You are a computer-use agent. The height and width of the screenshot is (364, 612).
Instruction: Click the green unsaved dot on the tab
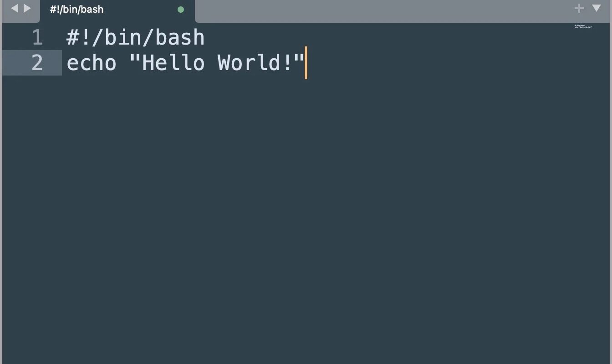point(181,10)
